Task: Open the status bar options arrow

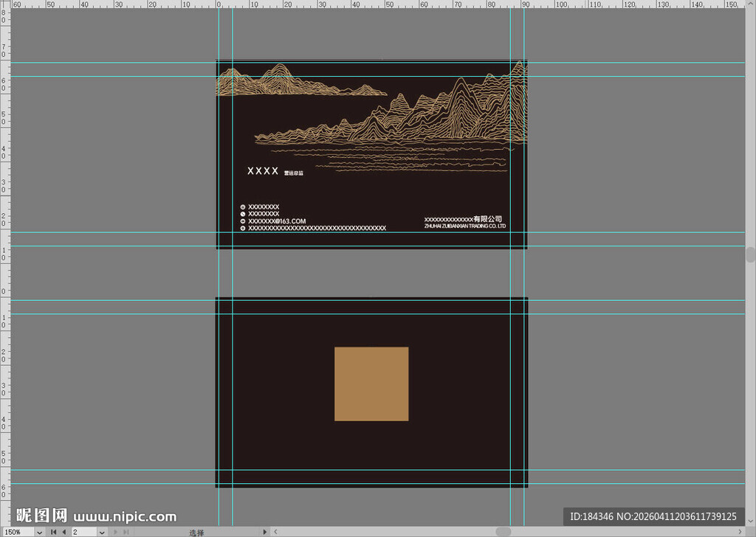Action: (264, 532)
